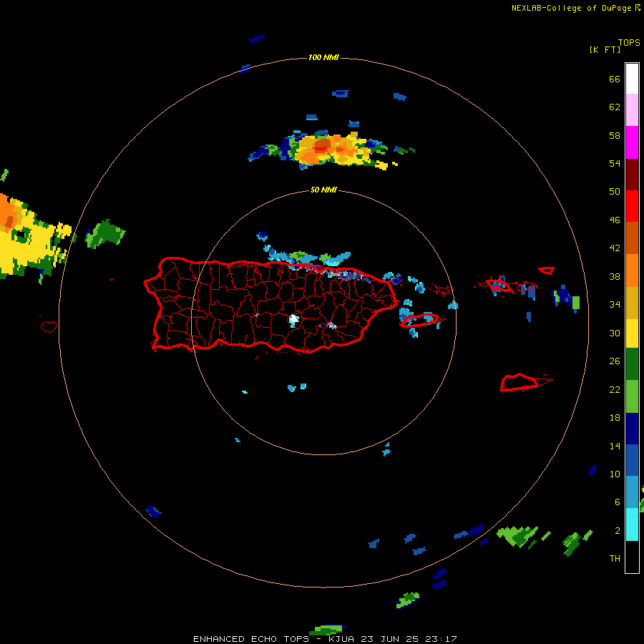Click the light green legend swatch

(x=632, y=396)
